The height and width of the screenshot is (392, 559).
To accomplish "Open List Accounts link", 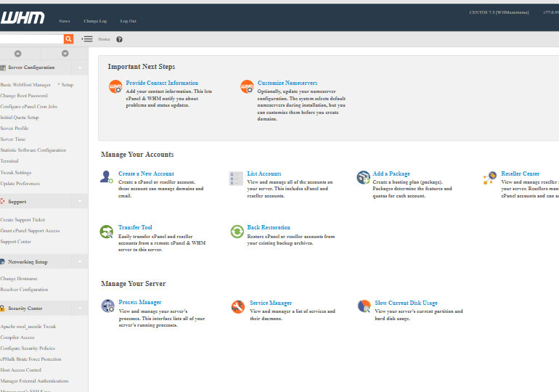I will [x=264, y=173].
